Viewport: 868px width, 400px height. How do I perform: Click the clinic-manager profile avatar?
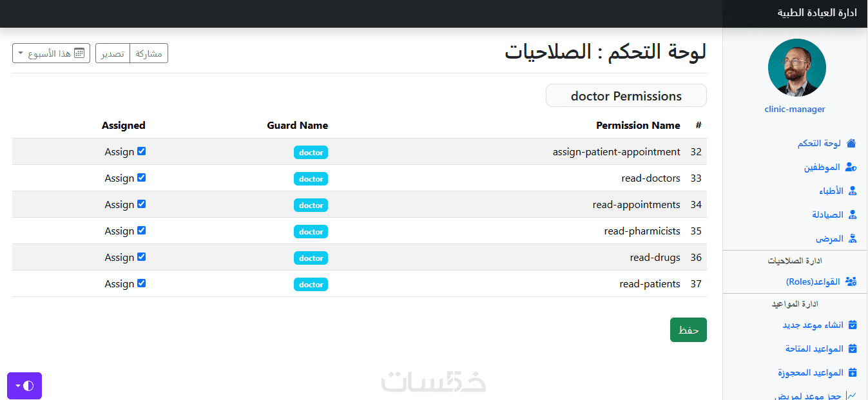(796, 68)
